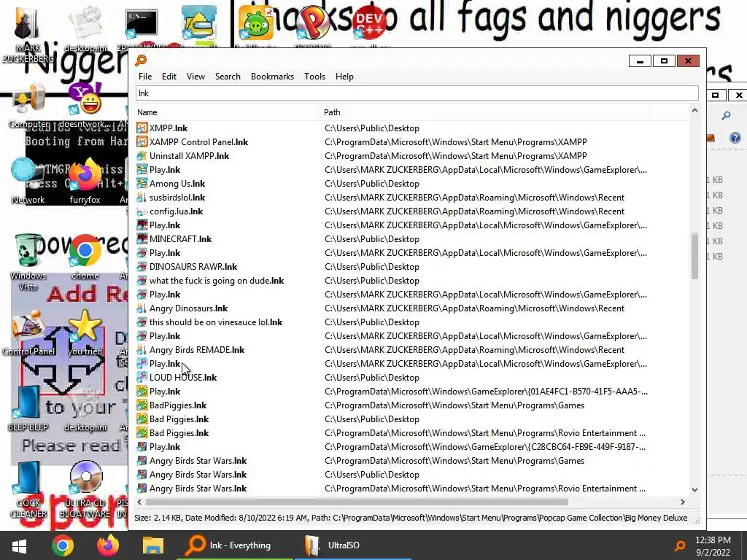Select 'Angry Birds REMADE.lnk' in the results
Image resolution: width=747 pixels, height=560 pixels.
pyautogui.click(x=197, y=349)
